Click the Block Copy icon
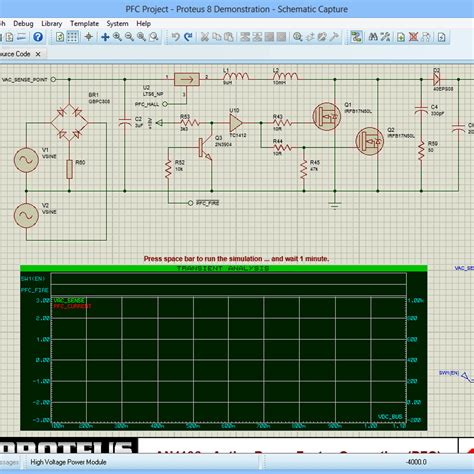Viewport: 474px width, 474px height. point(245,37)
